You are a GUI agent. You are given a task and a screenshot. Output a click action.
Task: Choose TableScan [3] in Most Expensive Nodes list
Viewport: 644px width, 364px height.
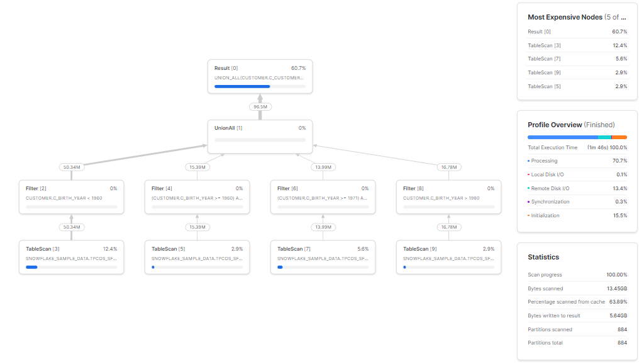(x=577, y=45)
